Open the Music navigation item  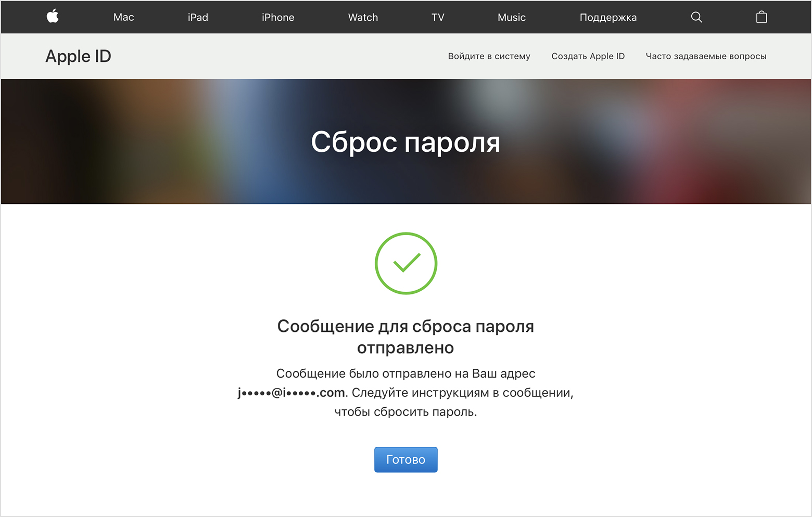tap(512, 17)
